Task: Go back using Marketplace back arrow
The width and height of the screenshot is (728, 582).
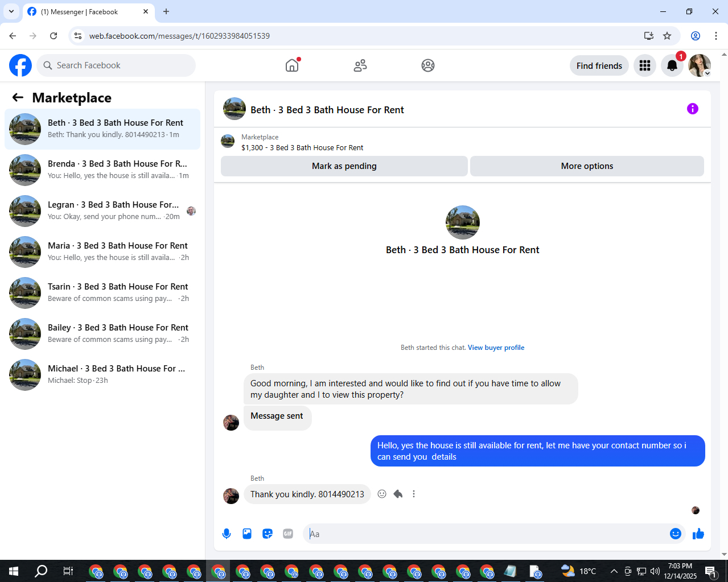Action: click(18, 97)
